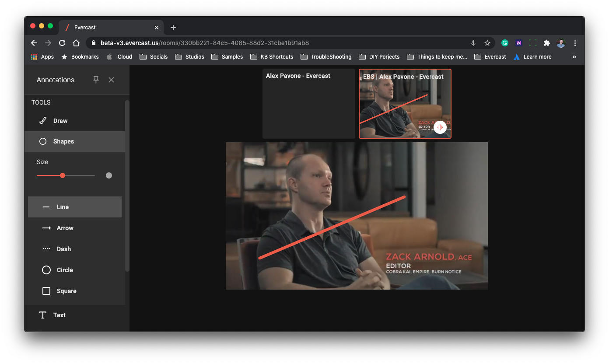Open the Socials bookmark folder
Screen dimensions: 609x364
[x=153, y=56]
